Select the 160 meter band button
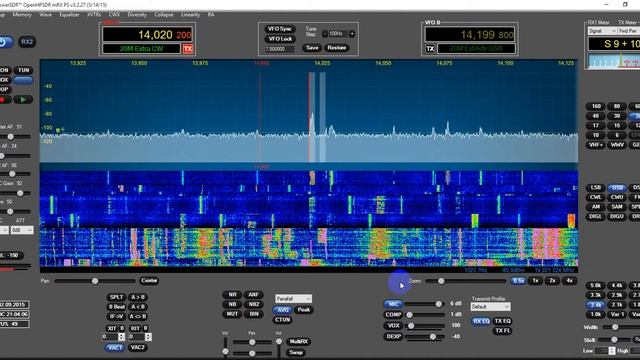640x360 pixels. (x=596, y=107)
